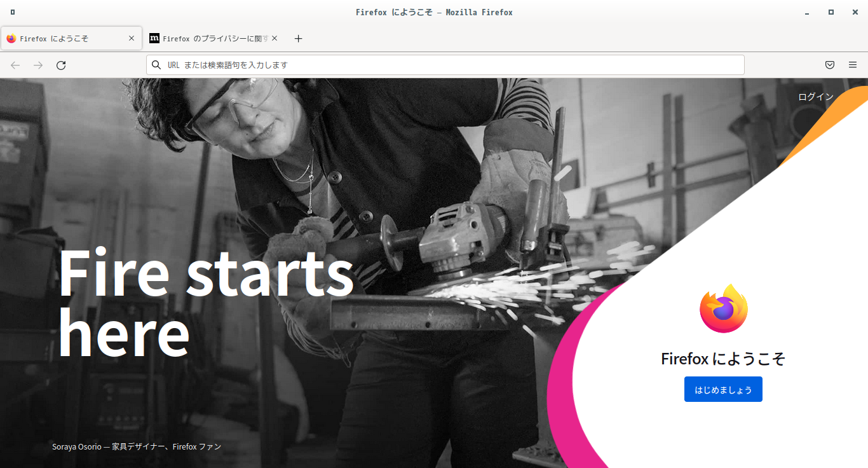Open the Pocket save icon

(x=830, y=65)
